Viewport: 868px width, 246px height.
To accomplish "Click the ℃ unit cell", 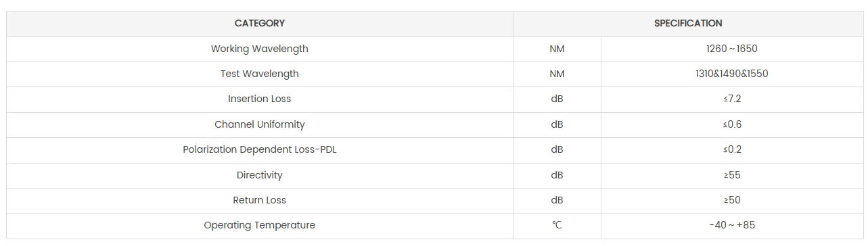I will coord(557,225).
